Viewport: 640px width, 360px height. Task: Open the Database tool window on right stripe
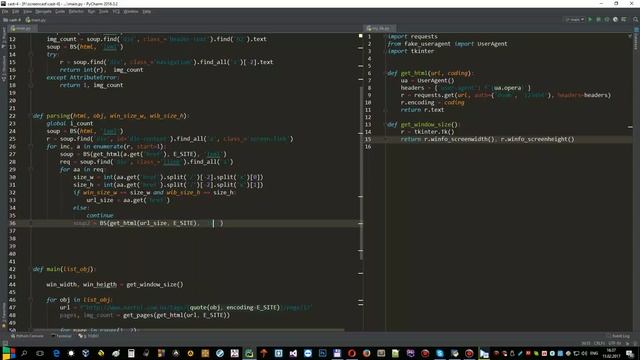tap(636, 39)
